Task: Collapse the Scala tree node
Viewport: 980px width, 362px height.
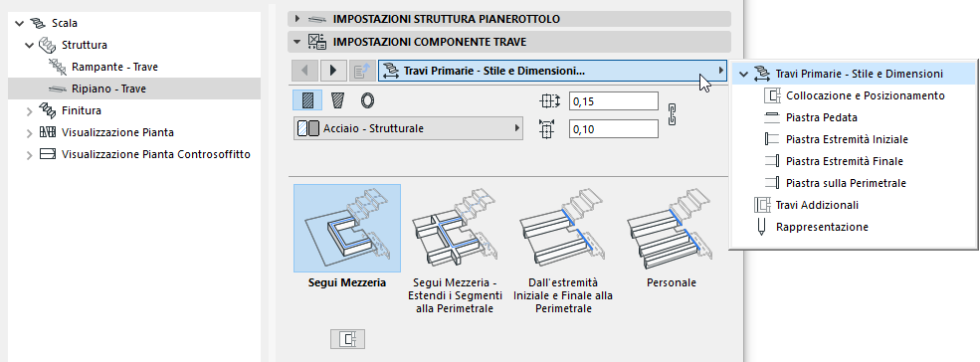Action: pyautogui.click(x=19, y=23)
